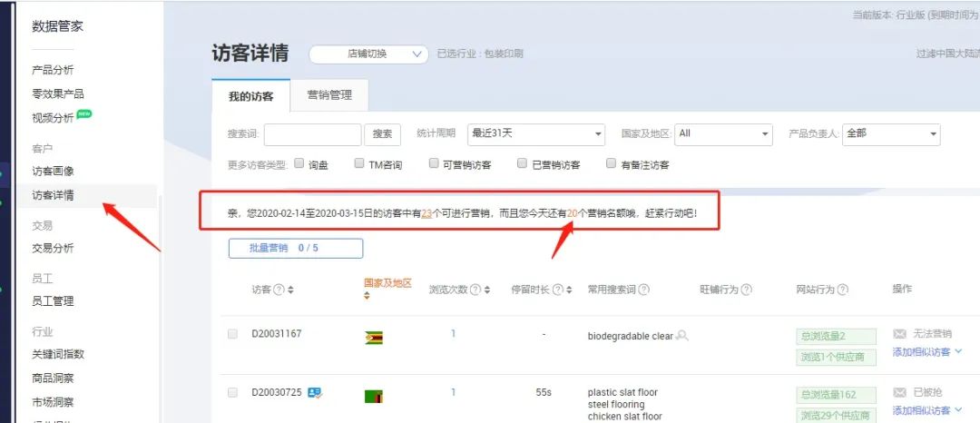Click the 浏览29个供应商 tag

pyautogui.click(x=836, y=416)
